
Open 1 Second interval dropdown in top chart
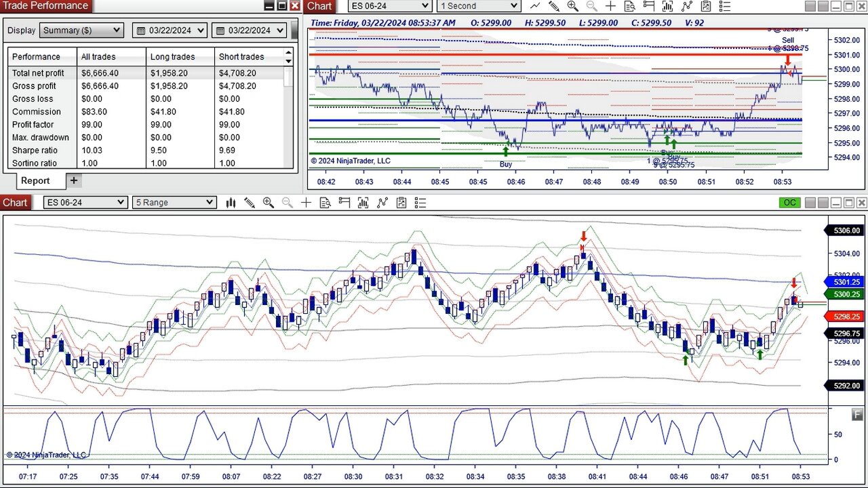(479, 6)
